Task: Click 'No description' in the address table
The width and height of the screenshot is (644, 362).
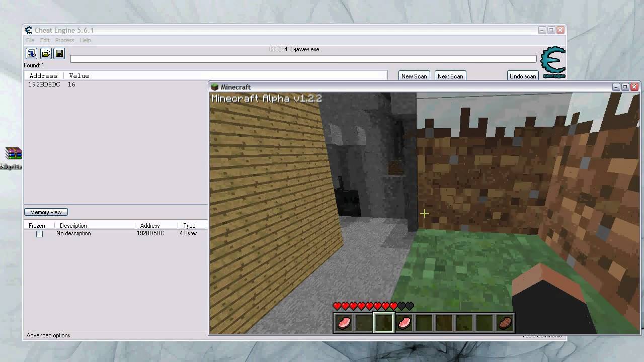Action: click(73, 233)
